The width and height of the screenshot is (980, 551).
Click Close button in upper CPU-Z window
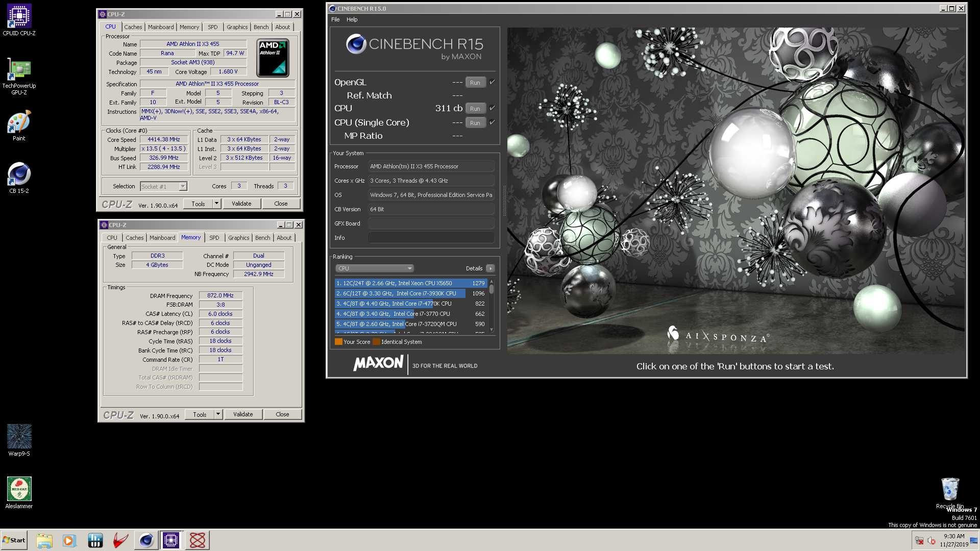coord(281,204)
